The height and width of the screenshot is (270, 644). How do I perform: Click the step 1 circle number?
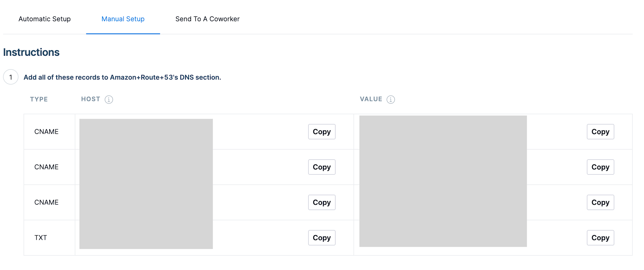pyautogui.click(x=11, y=77)
